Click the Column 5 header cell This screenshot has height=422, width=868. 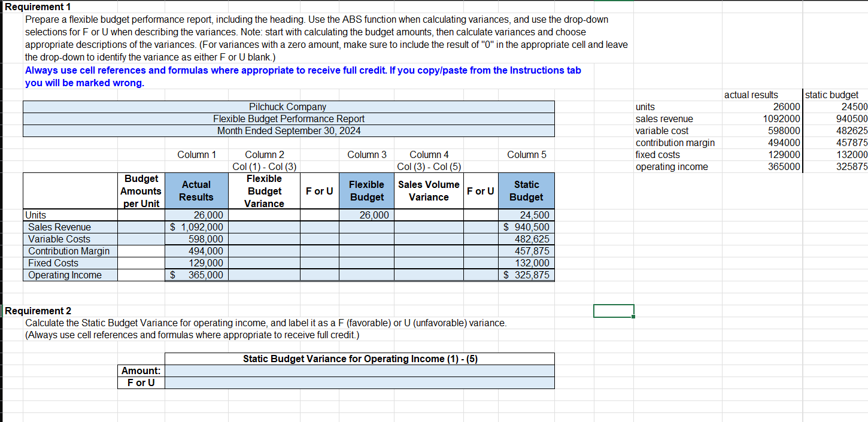[526, 154]
